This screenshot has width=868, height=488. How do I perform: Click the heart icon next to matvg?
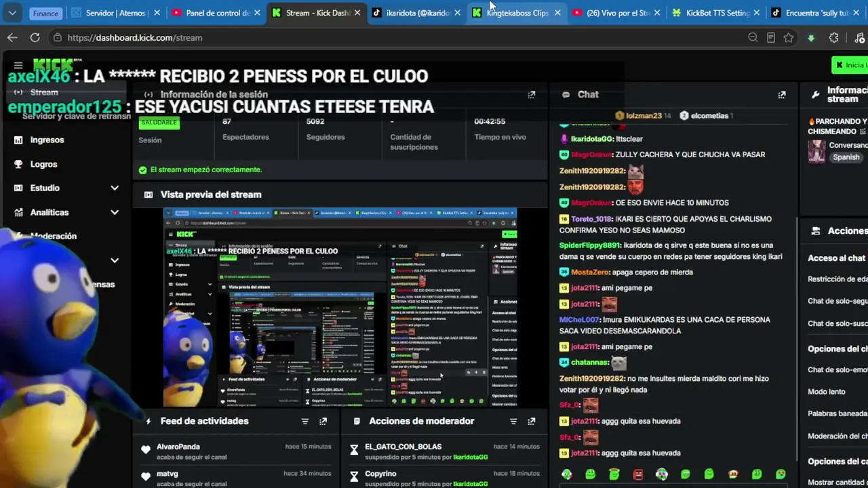(146, 476)
